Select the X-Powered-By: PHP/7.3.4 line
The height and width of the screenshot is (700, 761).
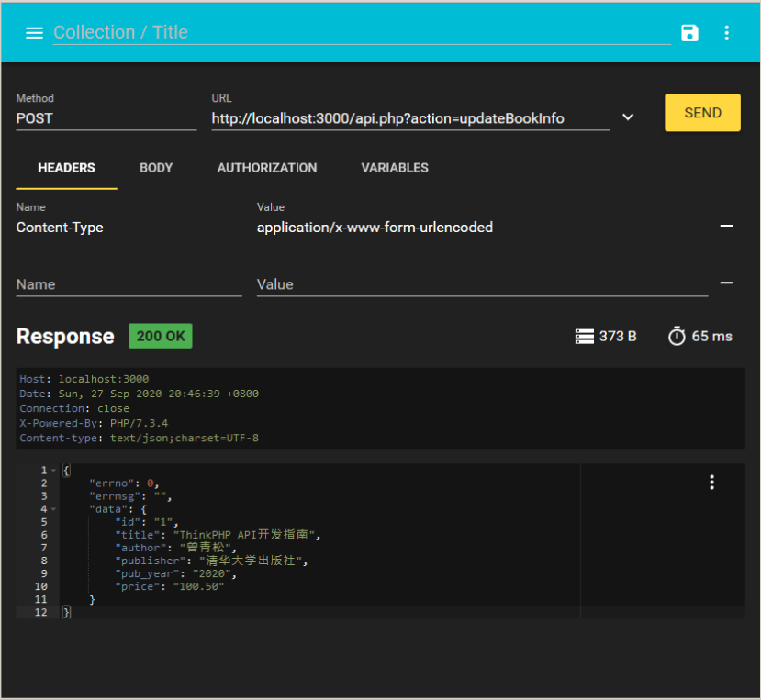click(94, 423)
